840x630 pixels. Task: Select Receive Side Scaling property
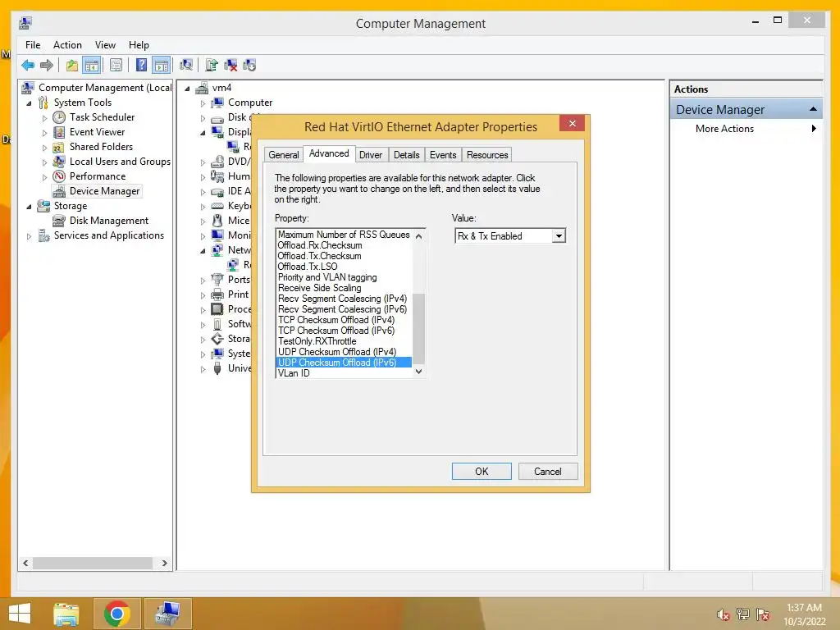click(319, 288)
